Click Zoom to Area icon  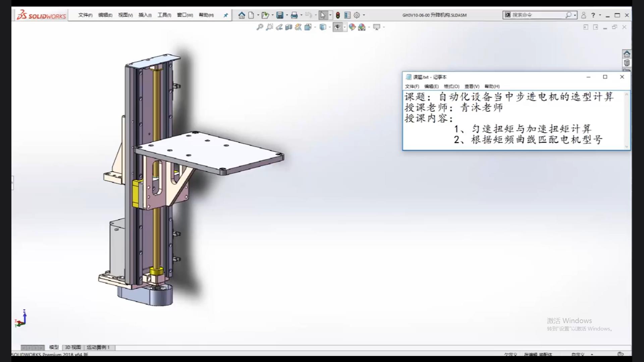(x=269, y=27)
